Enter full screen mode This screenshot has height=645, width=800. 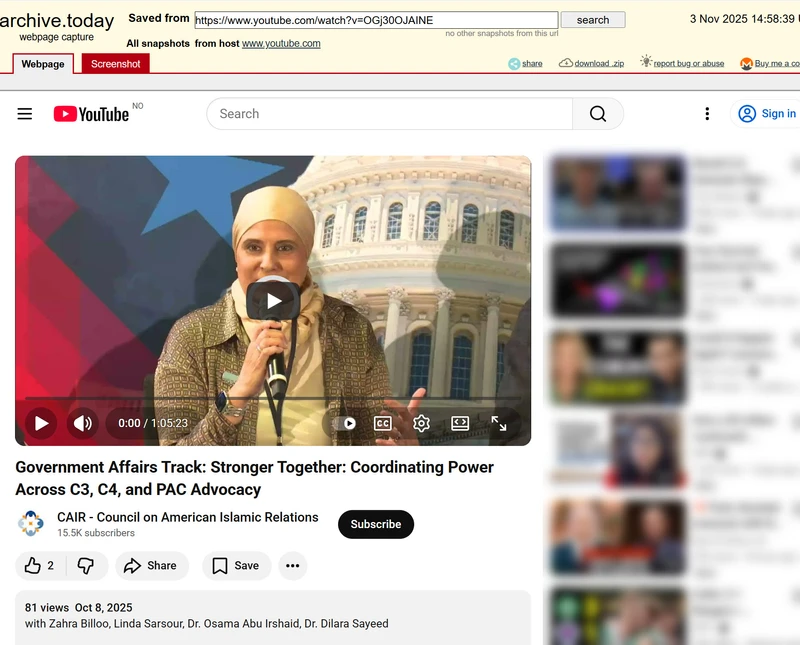(x=498, y=423)
